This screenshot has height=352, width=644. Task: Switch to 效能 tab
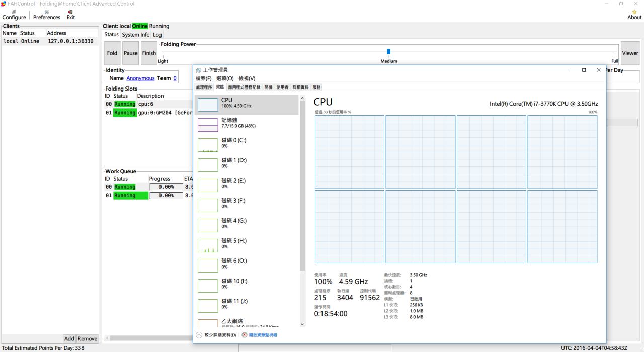[220, 87]
